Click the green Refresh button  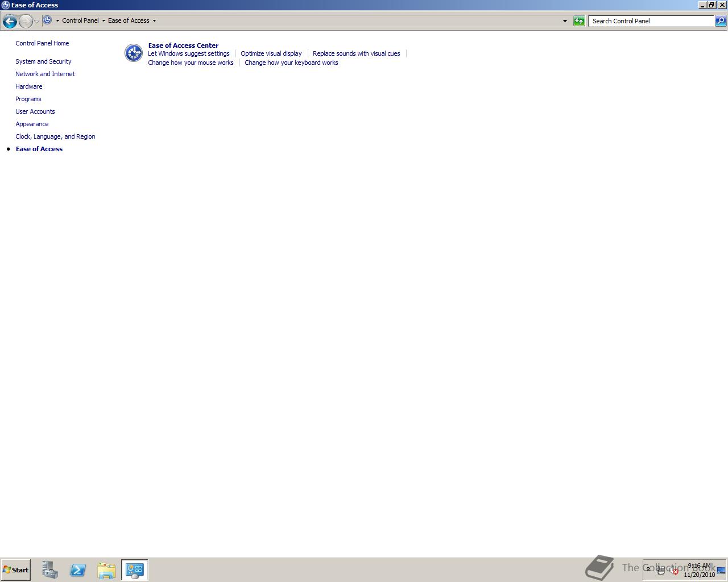coord(579,21)
